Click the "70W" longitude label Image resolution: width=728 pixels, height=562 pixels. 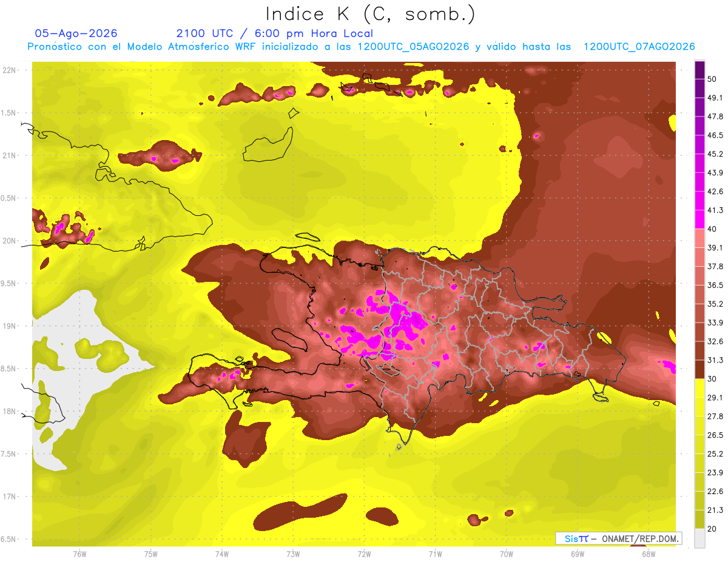click(x=506, y=554)
